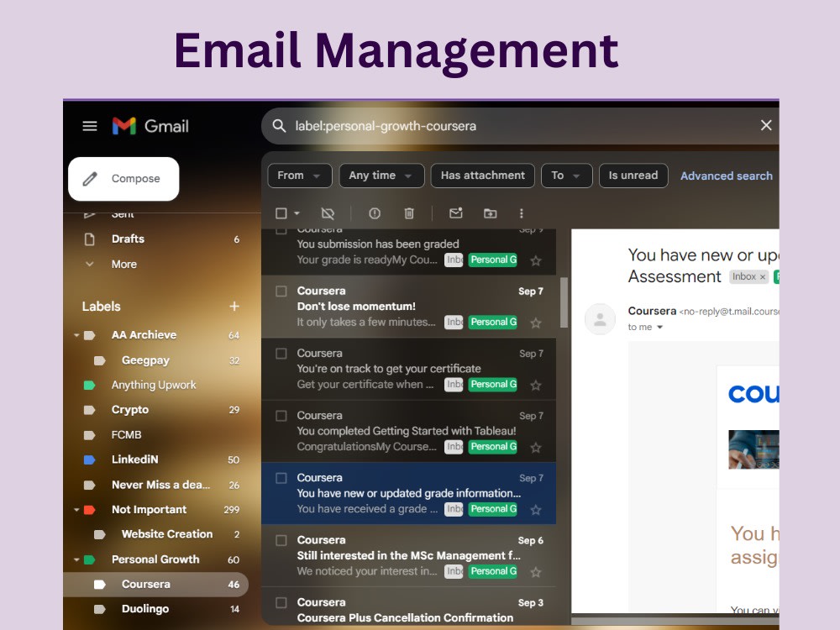Check the Don't lose momentum! email checkbox
Viewport: 840px width, 630px height.
click(x=281, y=291)
